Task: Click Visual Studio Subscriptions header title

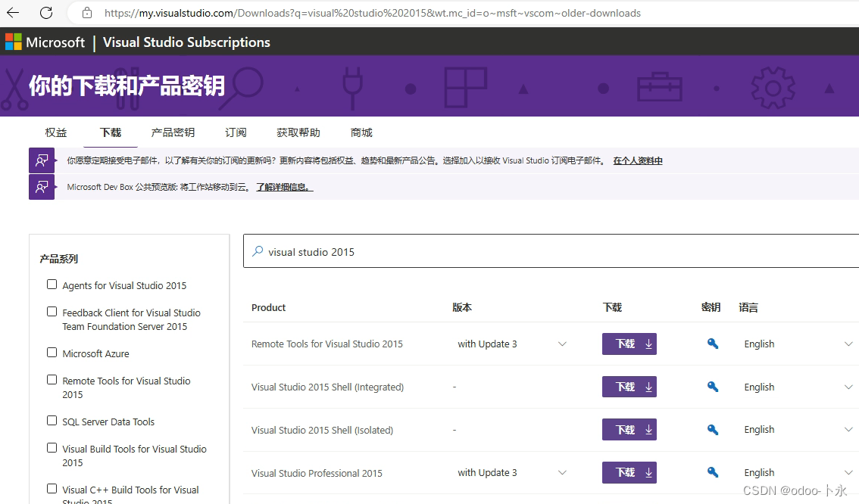Action: pos(186,42)
